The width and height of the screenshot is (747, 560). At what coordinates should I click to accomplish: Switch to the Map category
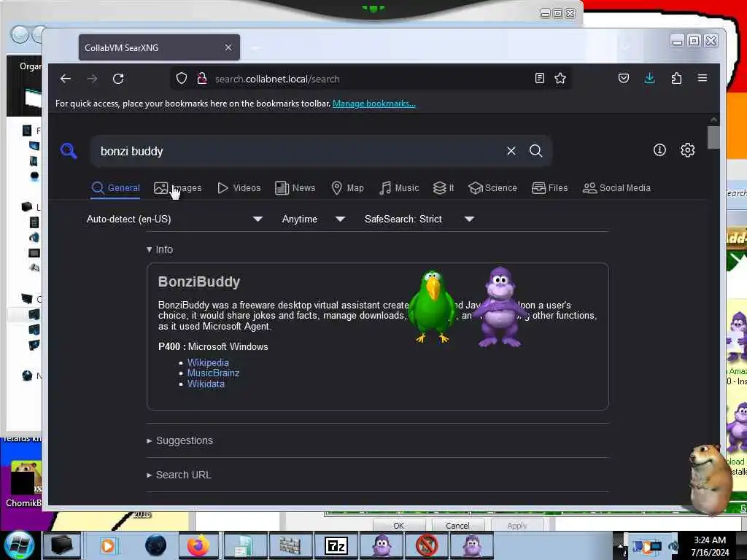click(x=347, y=188)
